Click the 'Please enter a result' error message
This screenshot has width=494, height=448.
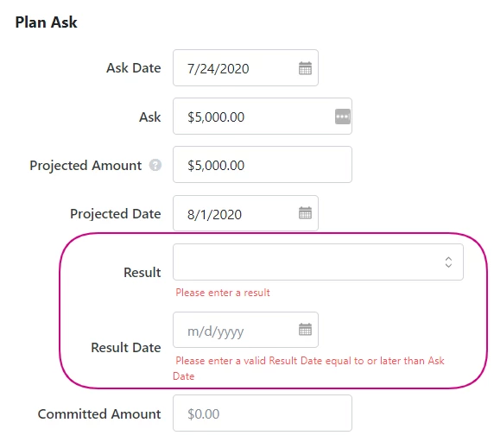click(223, 293)
